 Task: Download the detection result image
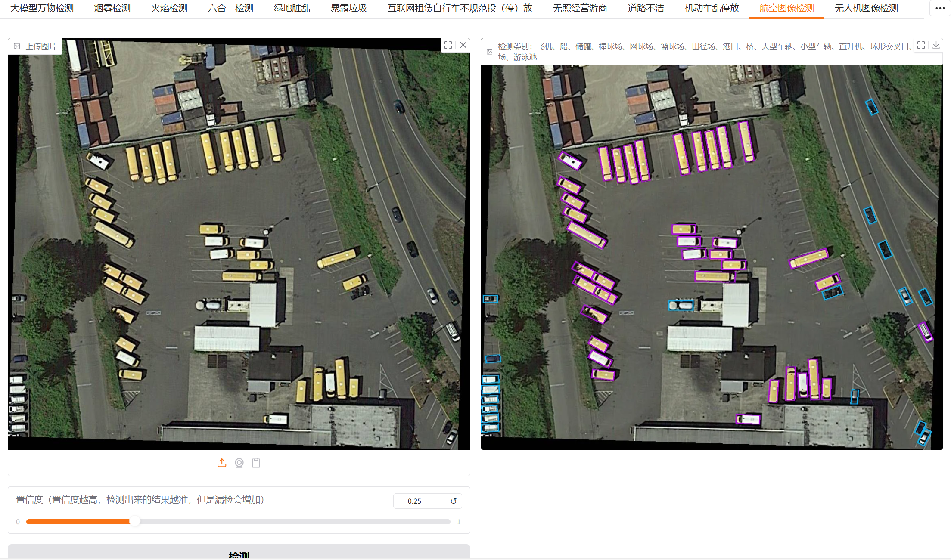936,45
